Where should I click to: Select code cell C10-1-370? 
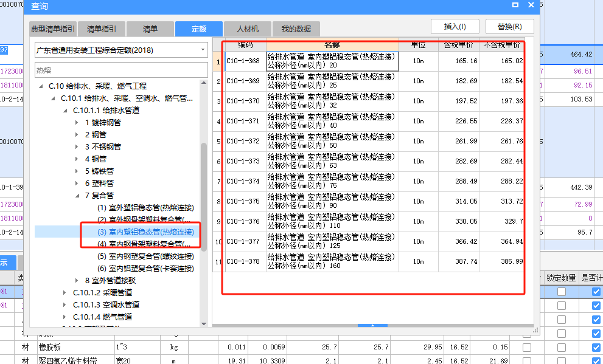245,101
